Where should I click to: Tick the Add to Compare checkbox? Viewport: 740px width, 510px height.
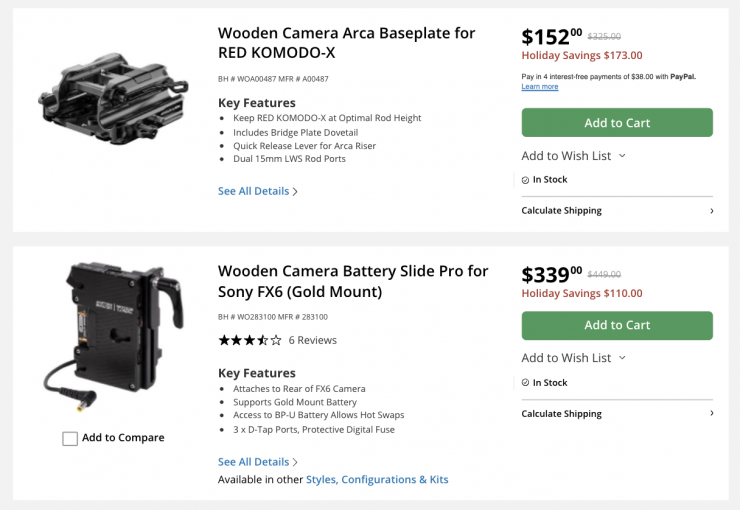pos(70,438)
